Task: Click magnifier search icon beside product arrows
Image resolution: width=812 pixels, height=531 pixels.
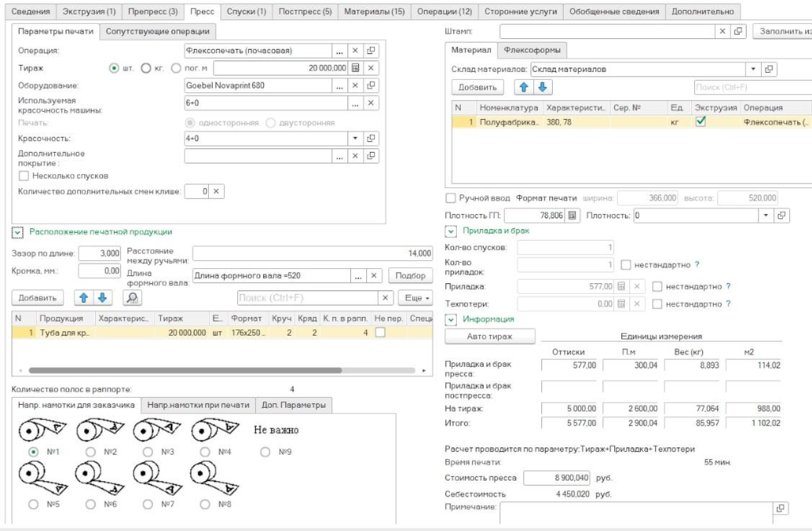Action: [132, 298]
